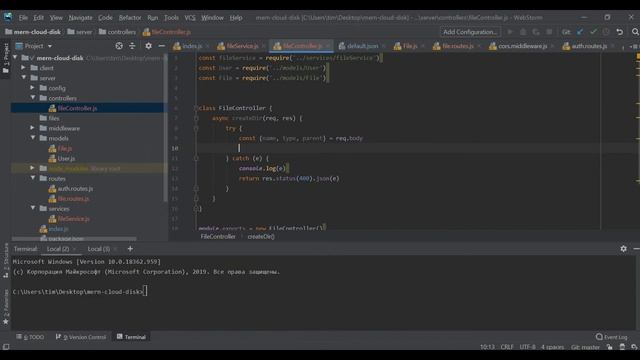Collapse the server folder
640x360 pixels.
pyautogui.click(x=23, y=78)
